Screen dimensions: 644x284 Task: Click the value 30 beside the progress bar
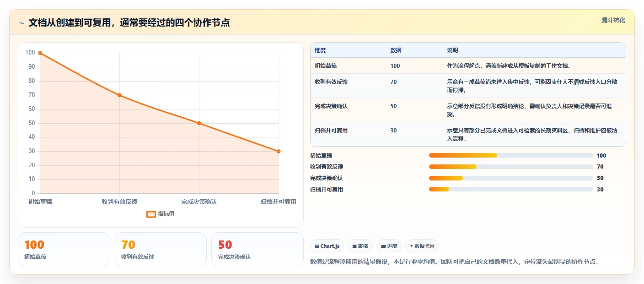600,190
